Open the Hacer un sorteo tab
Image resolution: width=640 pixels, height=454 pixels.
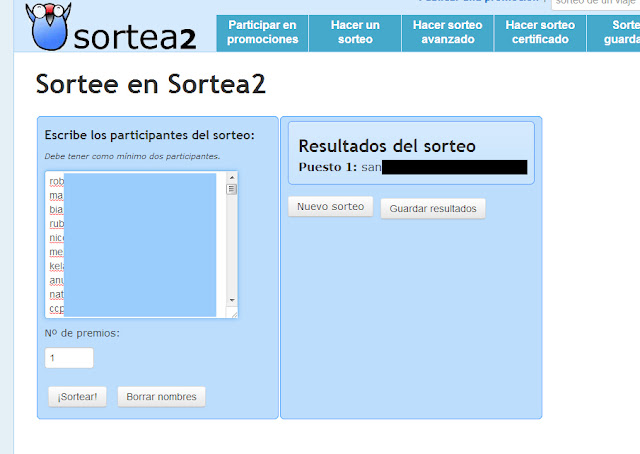tap(355, 33)
